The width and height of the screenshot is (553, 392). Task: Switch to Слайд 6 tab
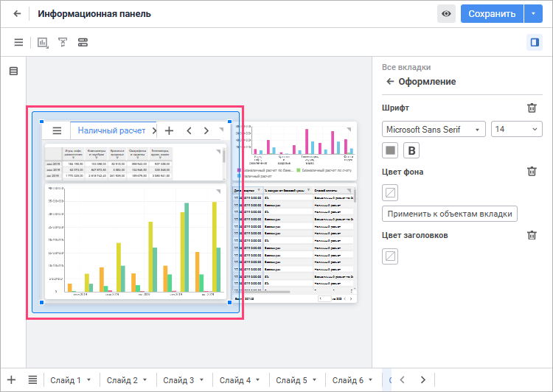tap(348, 380)
